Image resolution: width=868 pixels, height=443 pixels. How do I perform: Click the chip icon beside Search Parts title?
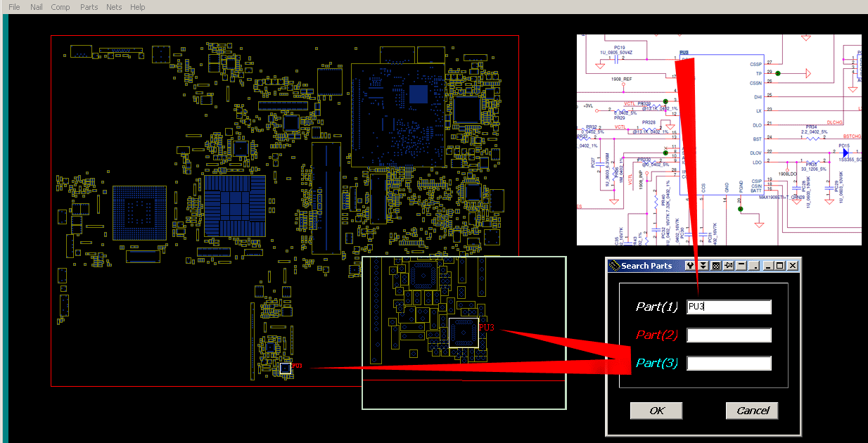click(x=614, y=266)
